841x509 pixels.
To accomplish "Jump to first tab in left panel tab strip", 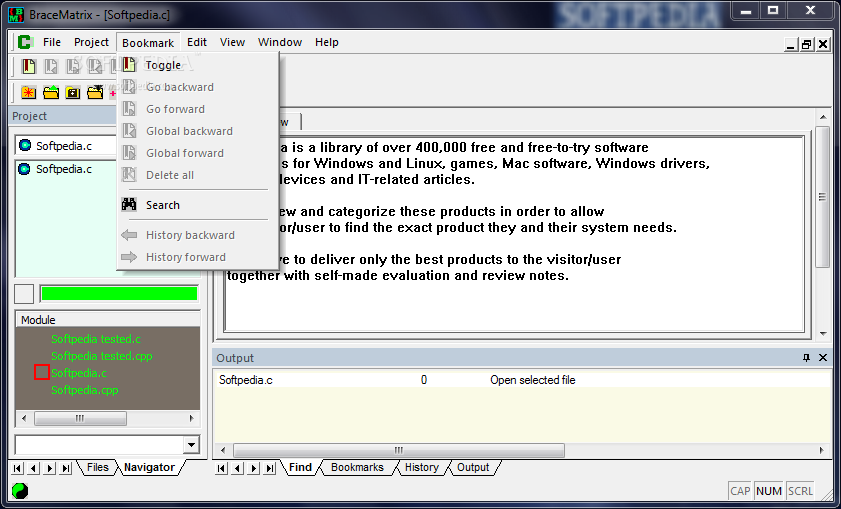I will [17, 468].
